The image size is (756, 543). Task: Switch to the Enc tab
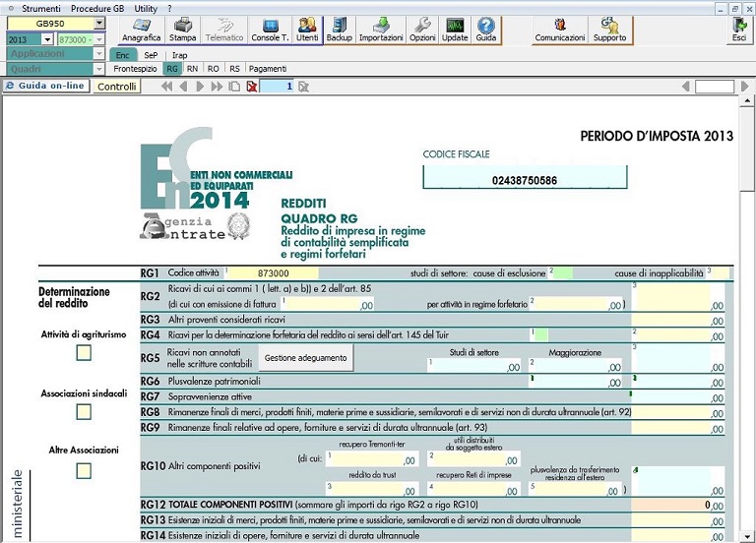click(x=122, y=55)
